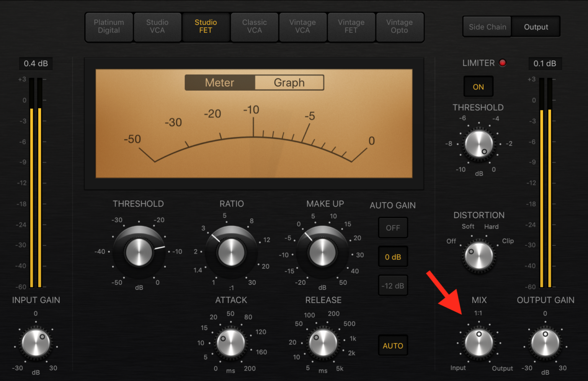Screen dimensions: 588x381
Task: Open the Side Chain panel
Action: pyautogui.click(x=487, y=27)
